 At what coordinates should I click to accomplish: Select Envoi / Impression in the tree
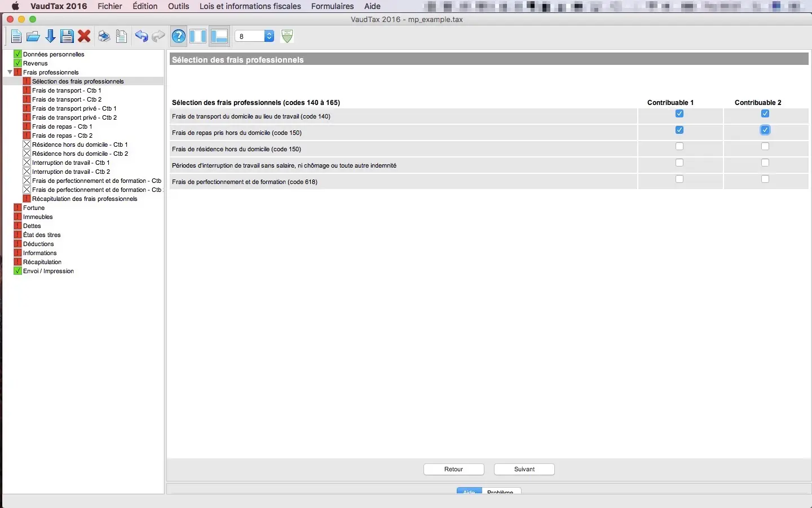coord(48,271)
